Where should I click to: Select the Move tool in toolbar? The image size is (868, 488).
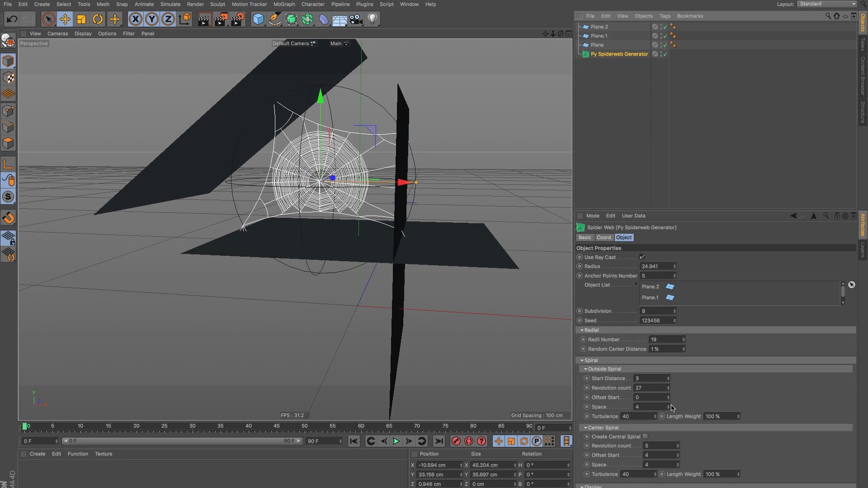coord(65,19)
